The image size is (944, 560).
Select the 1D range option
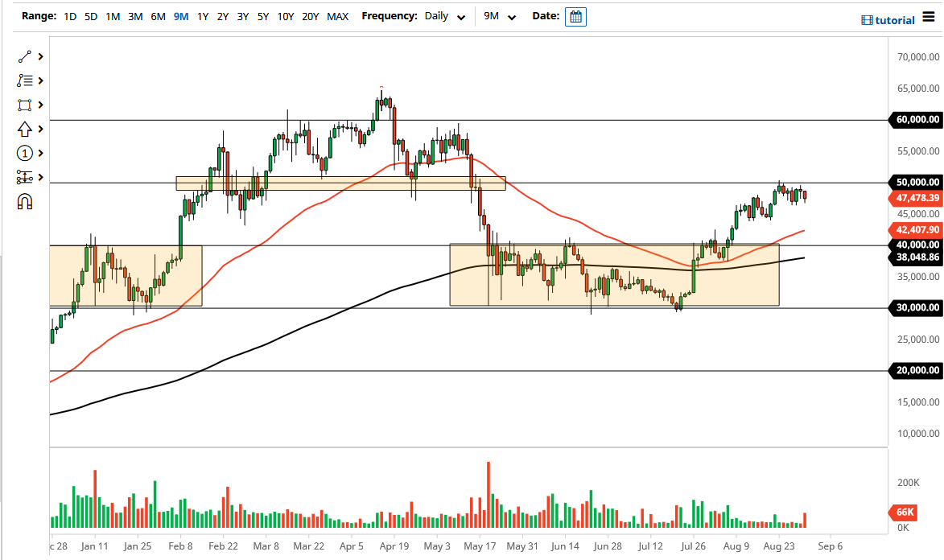[x=69, y=16]
